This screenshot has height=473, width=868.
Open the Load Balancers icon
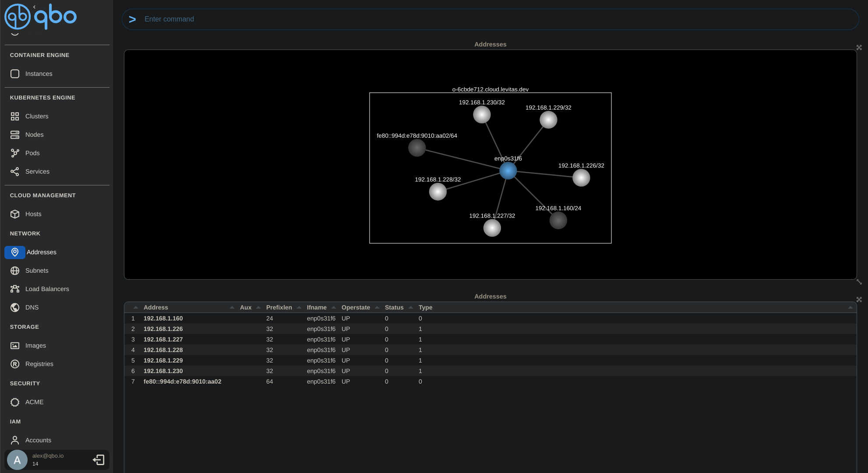click(x=15, y=289)
